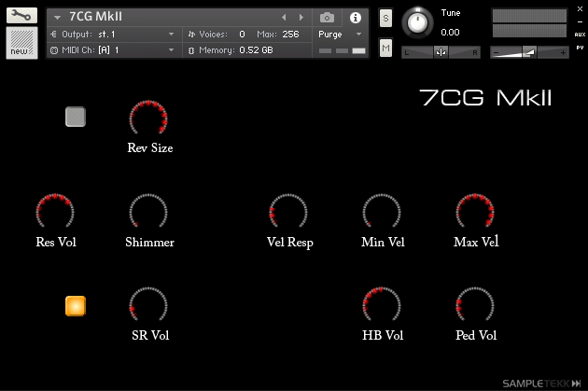Minimize the instrument with the dash icon
The height and width of the screenshot is (391, 588).
(x=580, y=21)
